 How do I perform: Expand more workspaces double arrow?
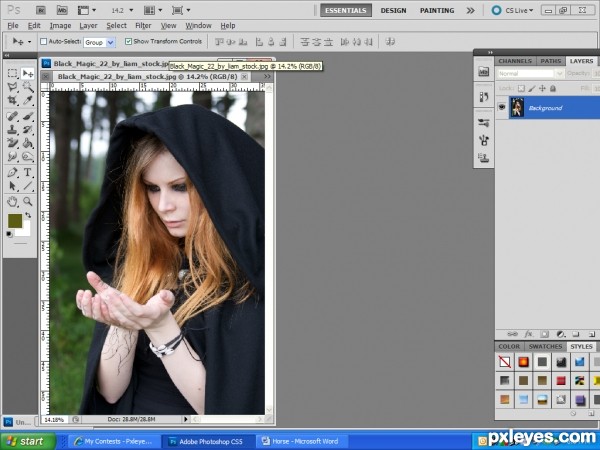point(471,10)
